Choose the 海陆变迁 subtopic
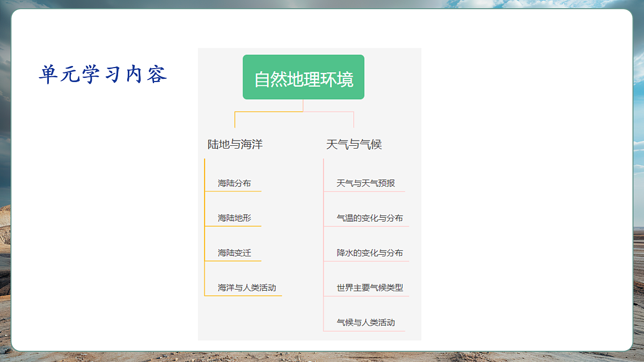Viewport: 644px width, 362px height. tap(234, 253)
